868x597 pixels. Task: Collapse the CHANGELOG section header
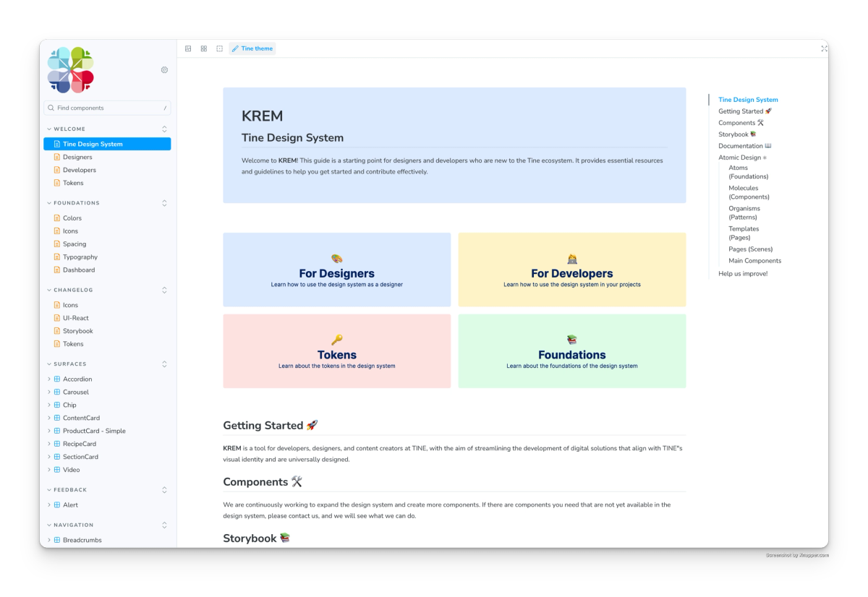pyautogui.click(x=70, y=290)
